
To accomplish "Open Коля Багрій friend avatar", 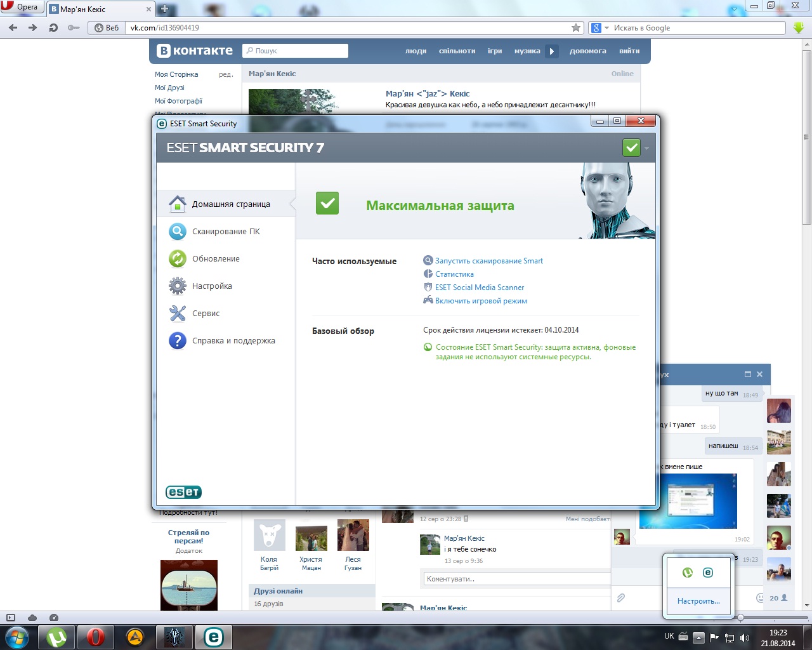I will pos(270,536).
